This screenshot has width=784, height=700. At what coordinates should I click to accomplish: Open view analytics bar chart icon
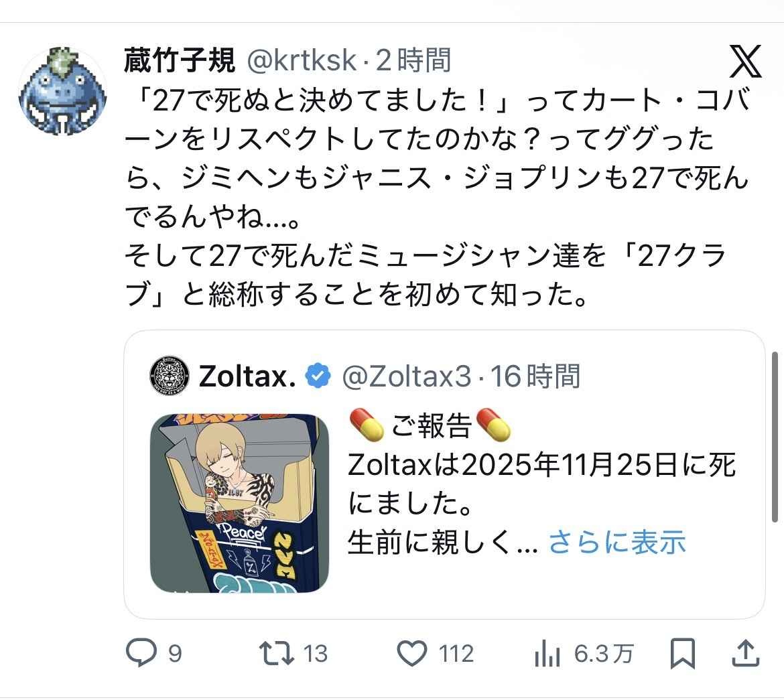click(x=547, y=654)
